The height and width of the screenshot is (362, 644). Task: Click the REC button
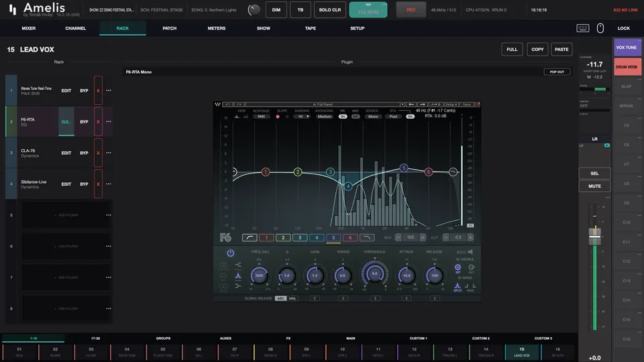click(x=411, y=10)
